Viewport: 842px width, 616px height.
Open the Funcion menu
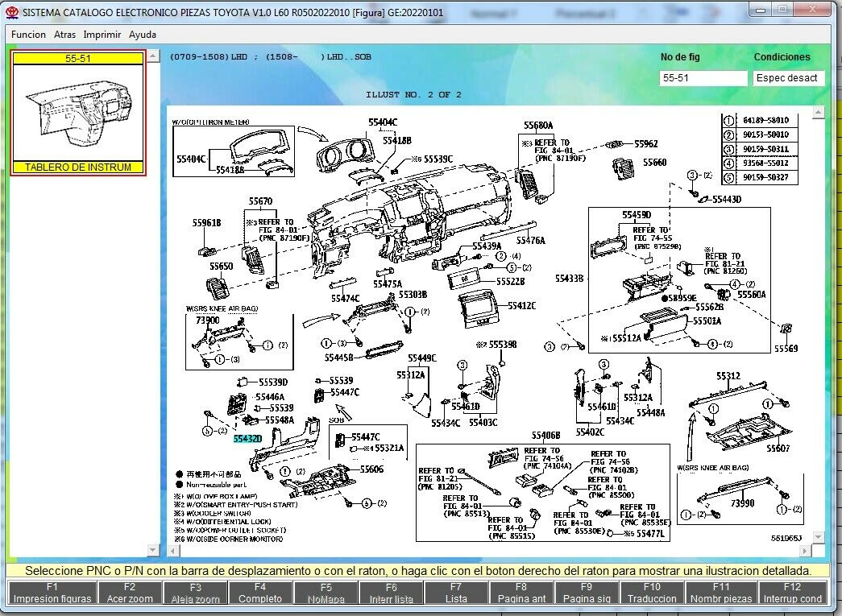click(28, 35)
